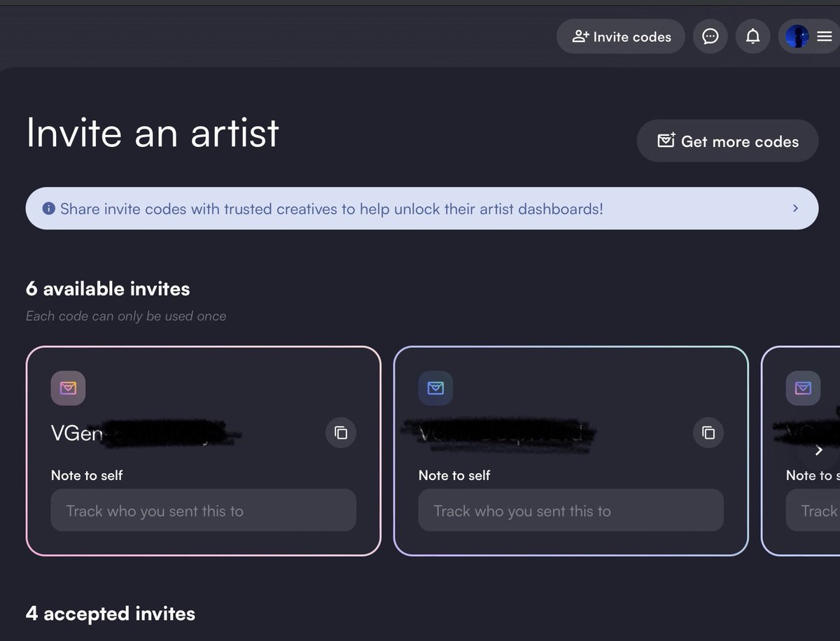This screenshot has height=641, width=840.
Task: Click Get more codes button
Action: point(727,141)
